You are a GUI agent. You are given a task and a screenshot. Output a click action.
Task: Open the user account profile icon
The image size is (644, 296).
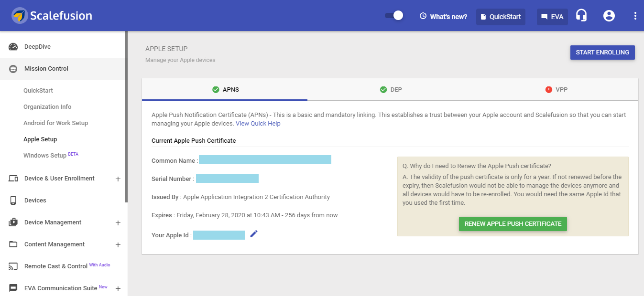609,16
